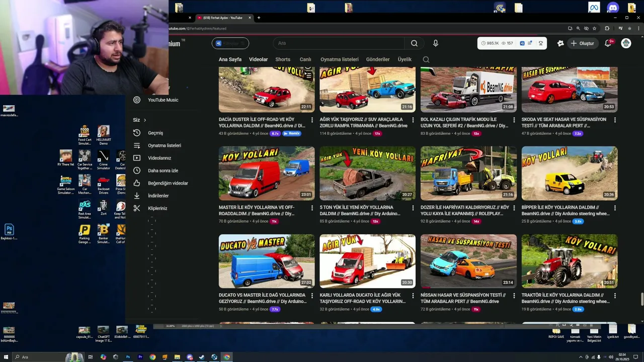Open options menu for AĞIR YÜK TAŞIYORUZ video
This screenshot has width=644, height=362.
[x=413, y=120]
